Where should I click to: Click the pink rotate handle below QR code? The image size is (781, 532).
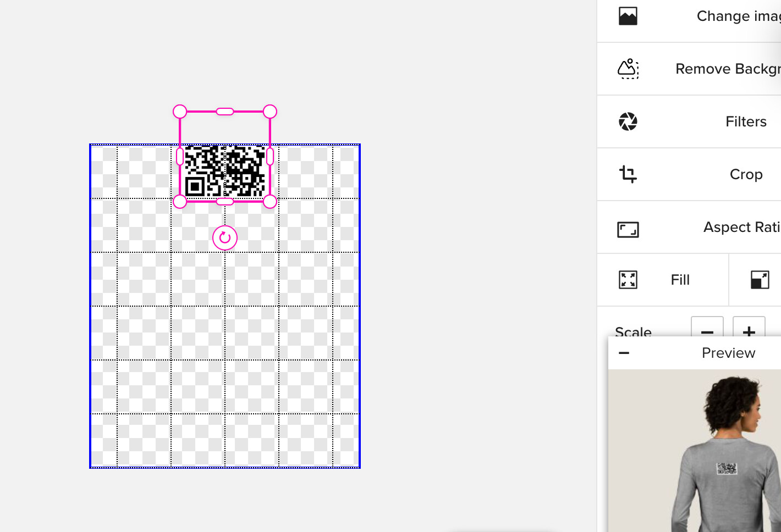click(x=225, y=238)
